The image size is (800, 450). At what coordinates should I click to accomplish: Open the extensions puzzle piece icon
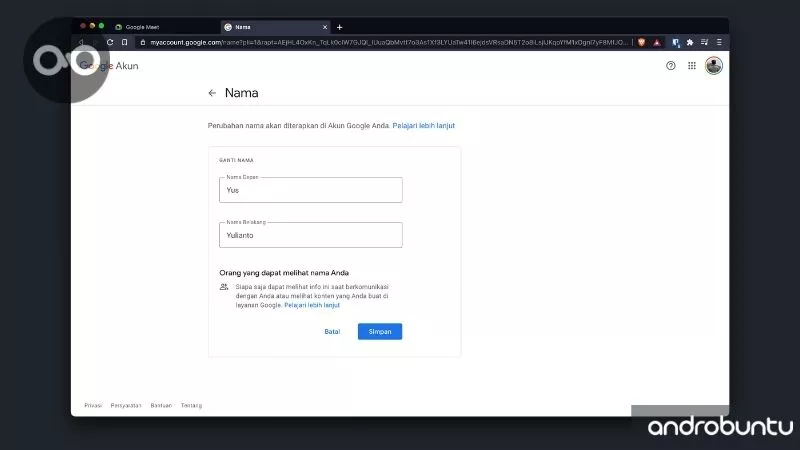coord(690,42)
